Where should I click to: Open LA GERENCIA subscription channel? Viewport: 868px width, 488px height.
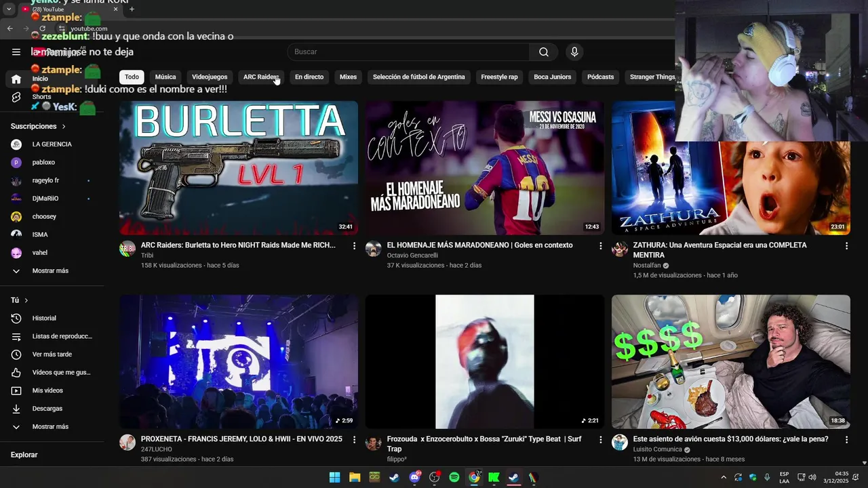[x=53, y=144]
